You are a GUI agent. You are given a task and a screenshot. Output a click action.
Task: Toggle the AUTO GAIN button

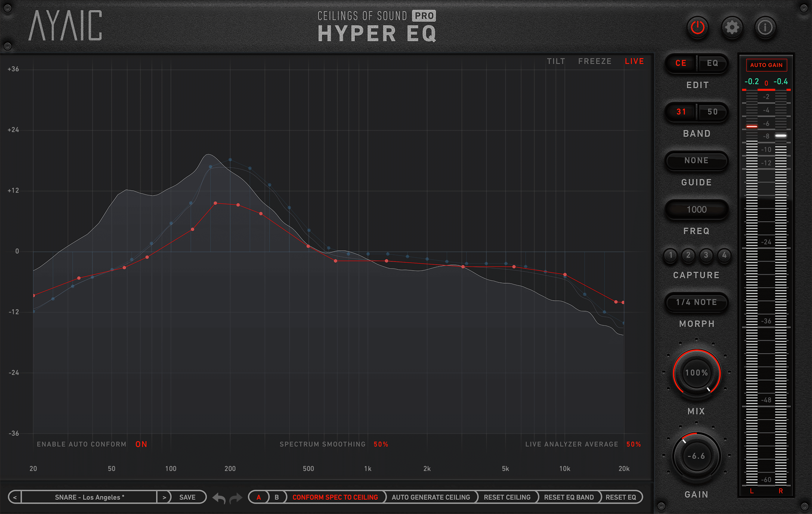[x=766, y=65]
